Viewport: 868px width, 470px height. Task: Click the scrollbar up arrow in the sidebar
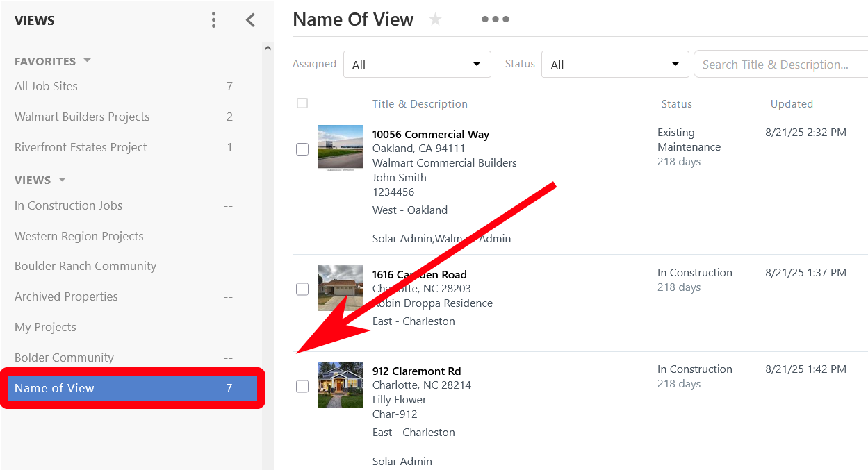pyautogui.click(x=268, y=47)
